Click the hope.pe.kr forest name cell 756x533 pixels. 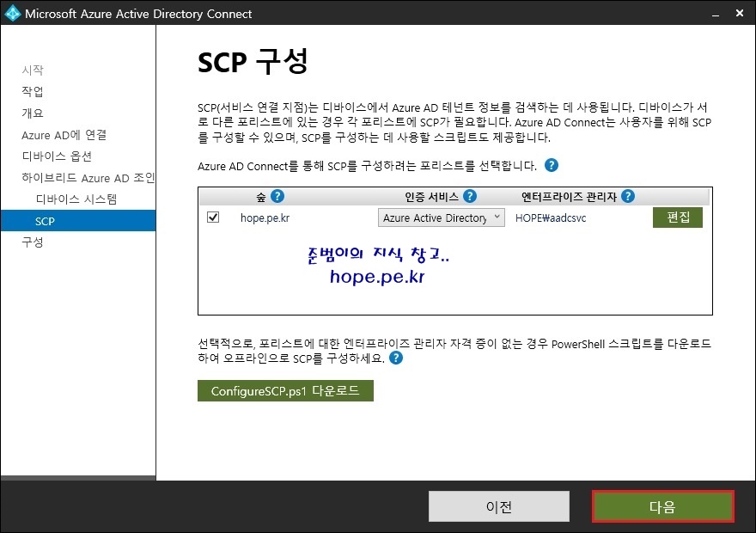click(x=265, y=218)
